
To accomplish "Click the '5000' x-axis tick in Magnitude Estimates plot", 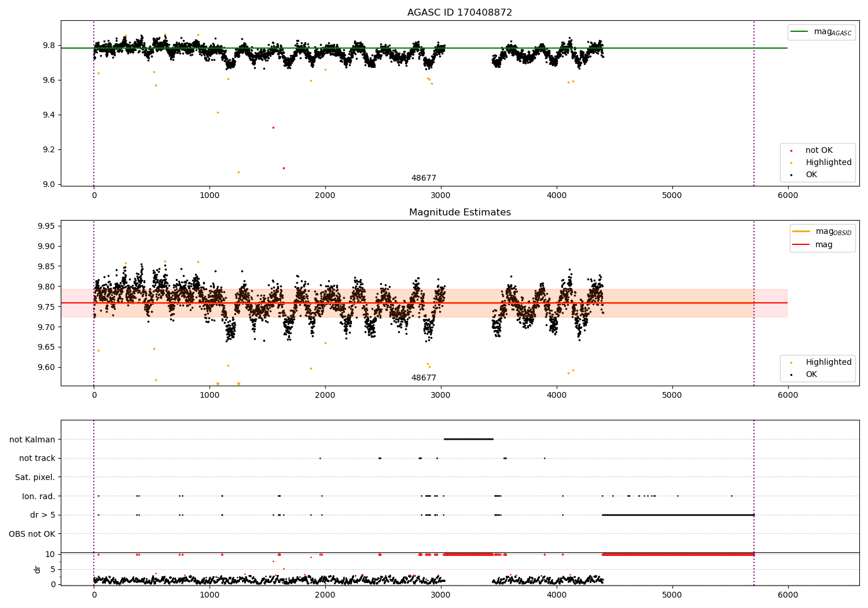I will point(672,395).
